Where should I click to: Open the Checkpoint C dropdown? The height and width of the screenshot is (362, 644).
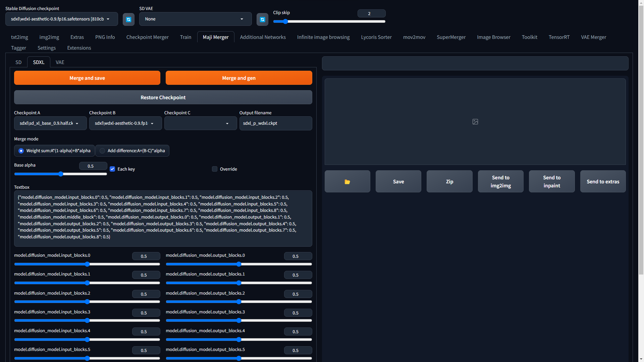tap(200, 123)
